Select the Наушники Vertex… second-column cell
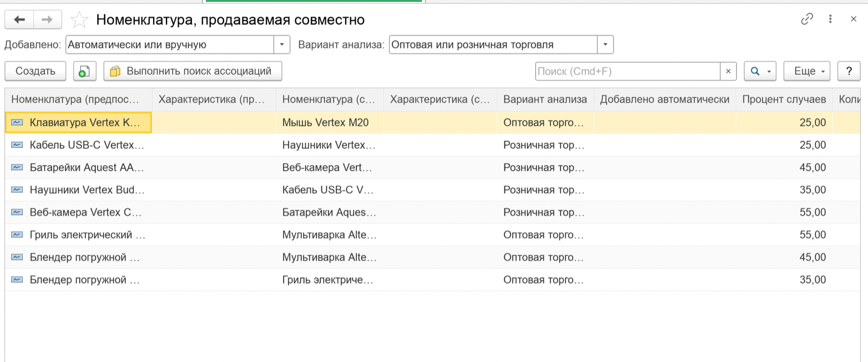The height and width of the screenshot is (362, 868). click(330, 145)
